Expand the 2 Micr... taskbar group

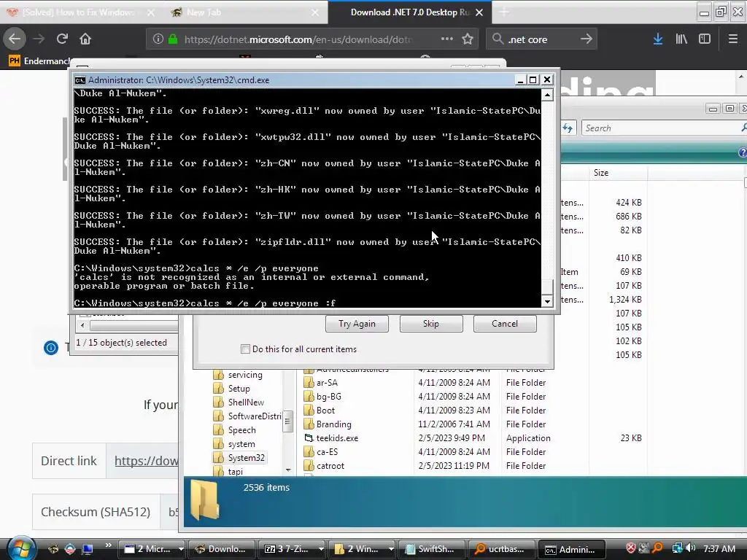click(181, 549)
